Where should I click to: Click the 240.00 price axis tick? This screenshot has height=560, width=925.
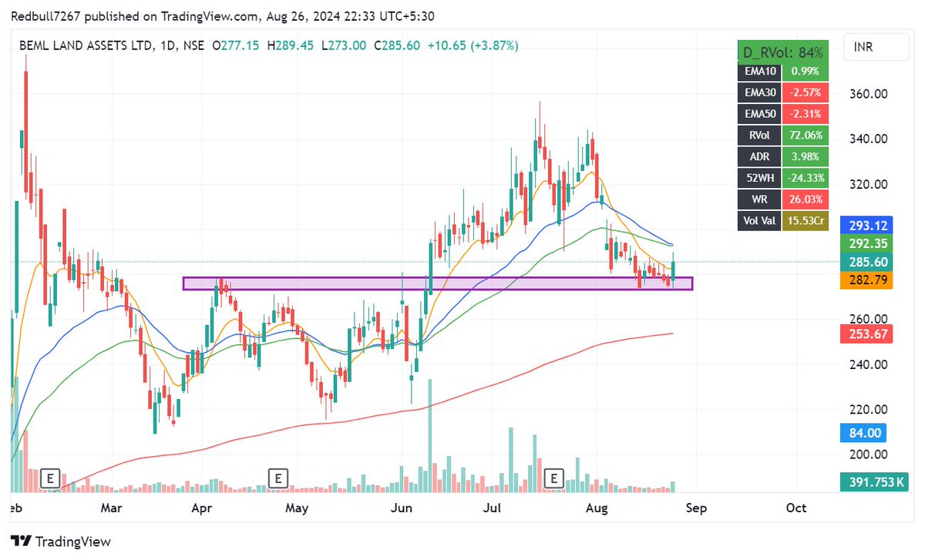pos(868,365)
